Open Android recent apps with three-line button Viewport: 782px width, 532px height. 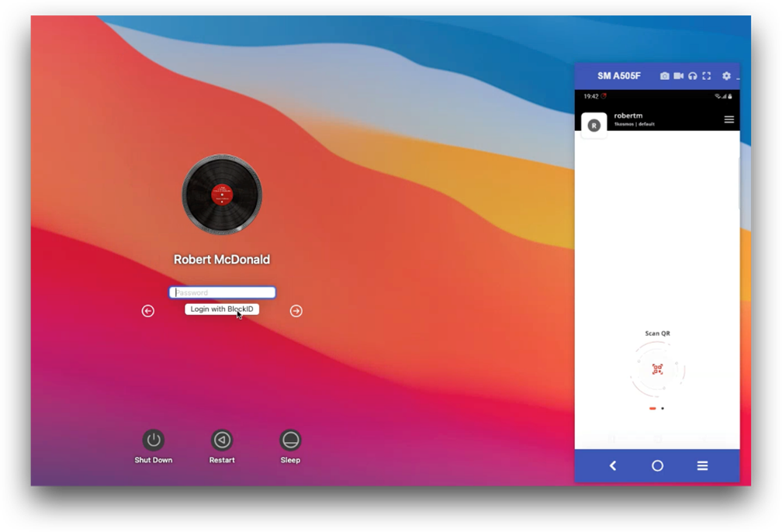pyautogui.click(x=702, y=465)
